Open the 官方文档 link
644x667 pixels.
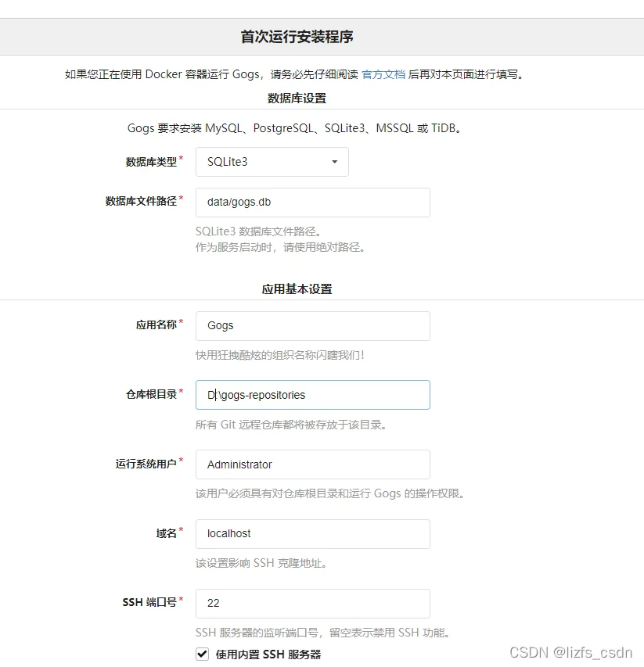383,74
